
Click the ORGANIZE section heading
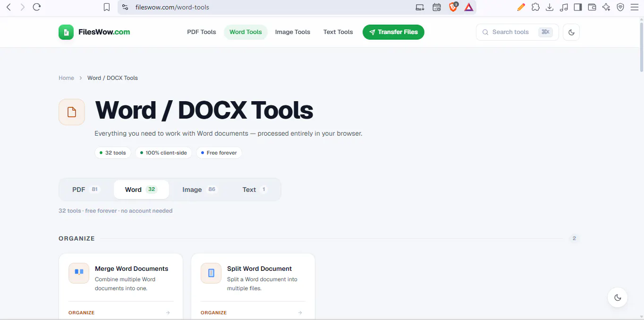point(77,238)
